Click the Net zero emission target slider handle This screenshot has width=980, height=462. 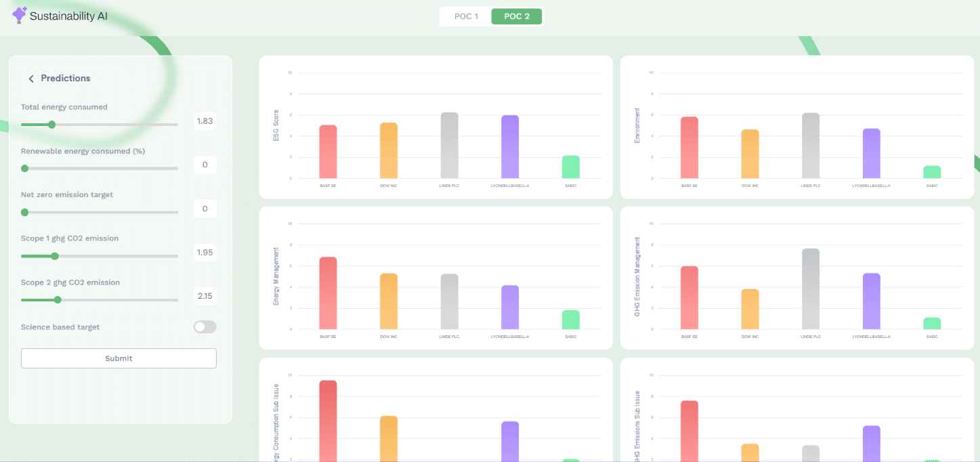click(25, 212)
